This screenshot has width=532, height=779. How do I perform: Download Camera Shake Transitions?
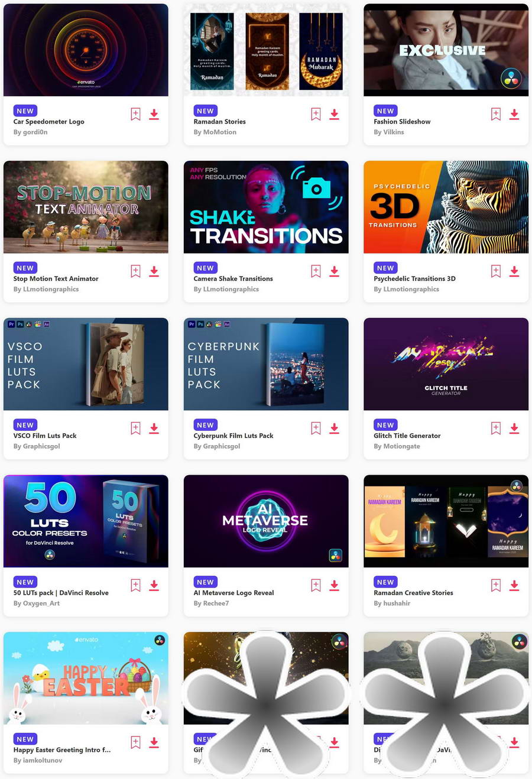(x=334, y=271)
